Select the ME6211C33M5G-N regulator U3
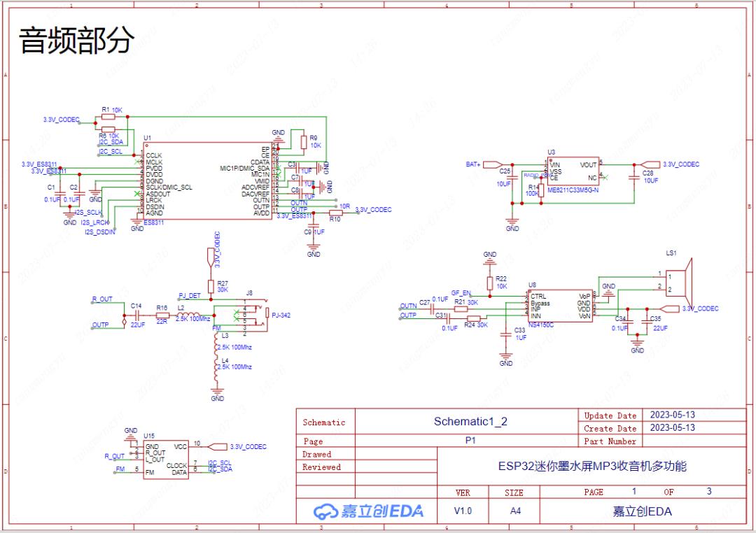The image size is (756, 533). coord(574,171)
